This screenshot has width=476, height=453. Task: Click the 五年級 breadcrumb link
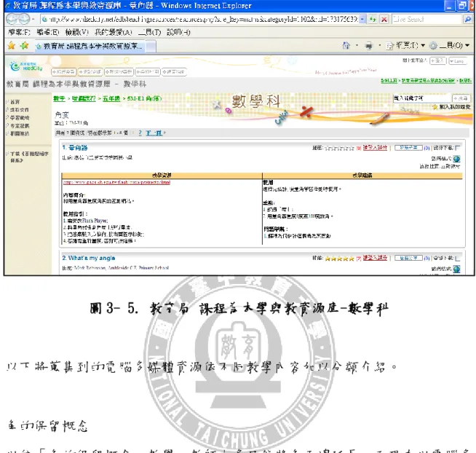111,98
